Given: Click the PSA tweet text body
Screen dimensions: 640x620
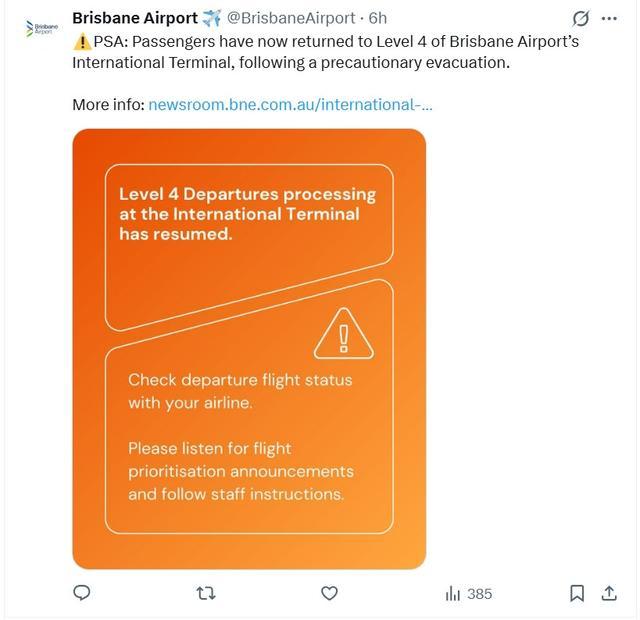Looking at the screenshot, I should [325, 52].
